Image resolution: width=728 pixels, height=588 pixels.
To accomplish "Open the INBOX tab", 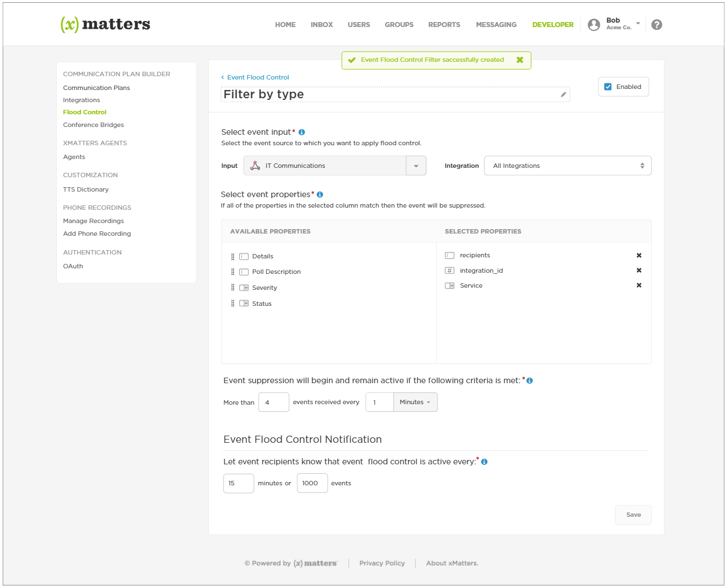I will (x=321, y=25).
